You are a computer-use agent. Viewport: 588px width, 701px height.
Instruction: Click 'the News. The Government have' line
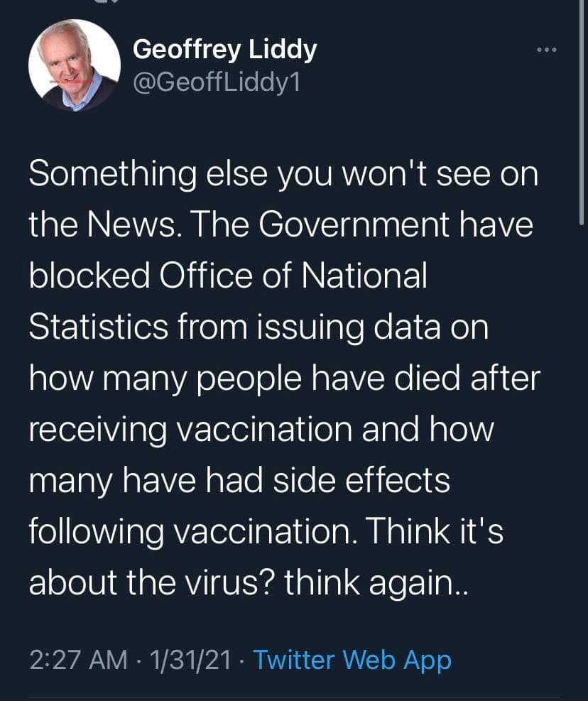(281, 225)
